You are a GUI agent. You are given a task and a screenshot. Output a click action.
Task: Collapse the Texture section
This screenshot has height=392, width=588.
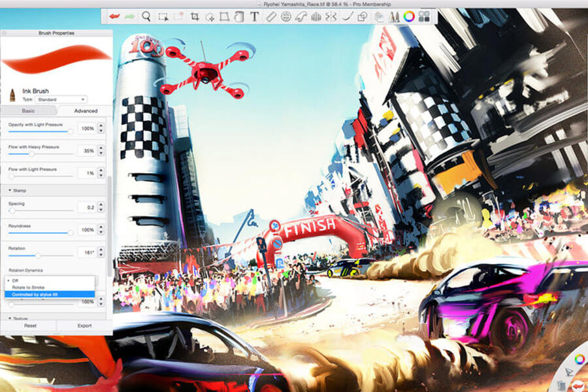coord(10,318)
